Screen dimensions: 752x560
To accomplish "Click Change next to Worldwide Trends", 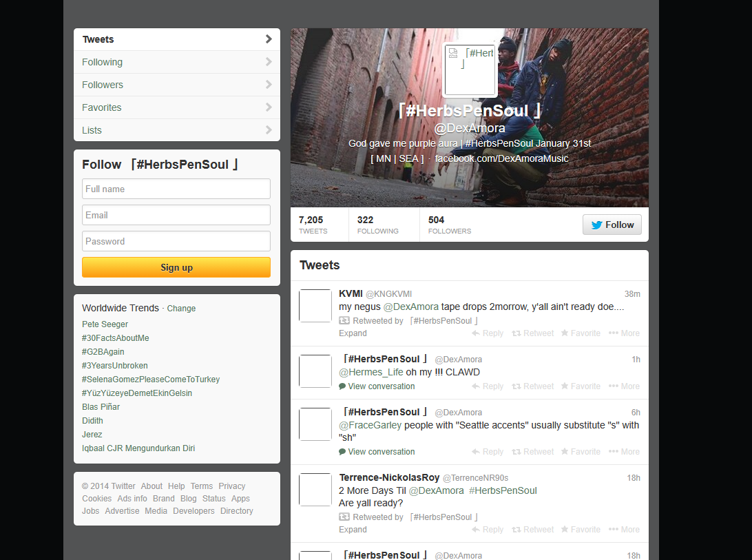I will 181,309.
